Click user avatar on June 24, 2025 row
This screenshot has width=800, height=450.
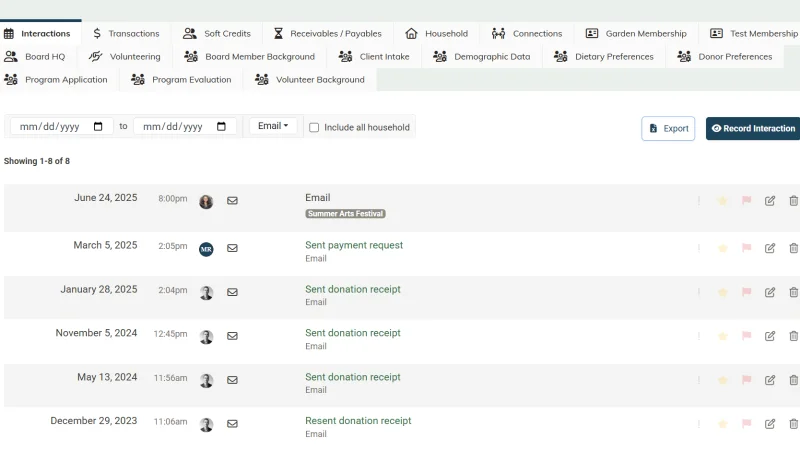pos(206,202)
